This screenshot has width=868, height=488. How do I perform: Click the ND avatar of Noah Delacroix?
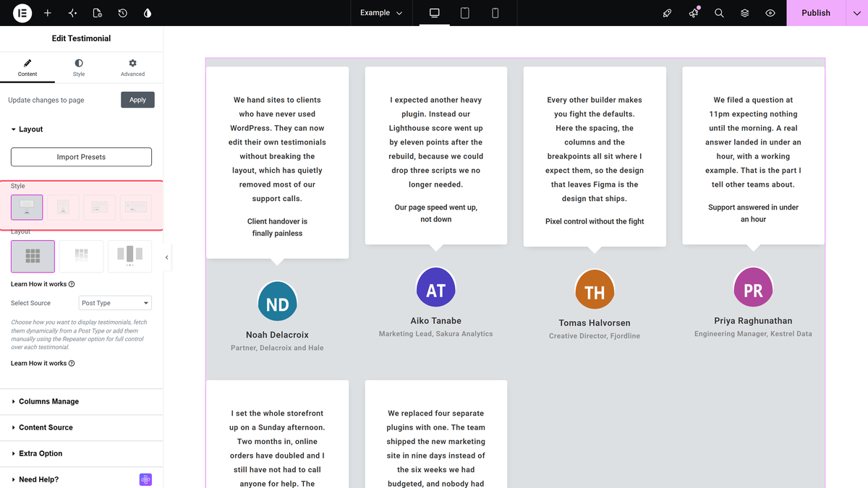point(278,302)
